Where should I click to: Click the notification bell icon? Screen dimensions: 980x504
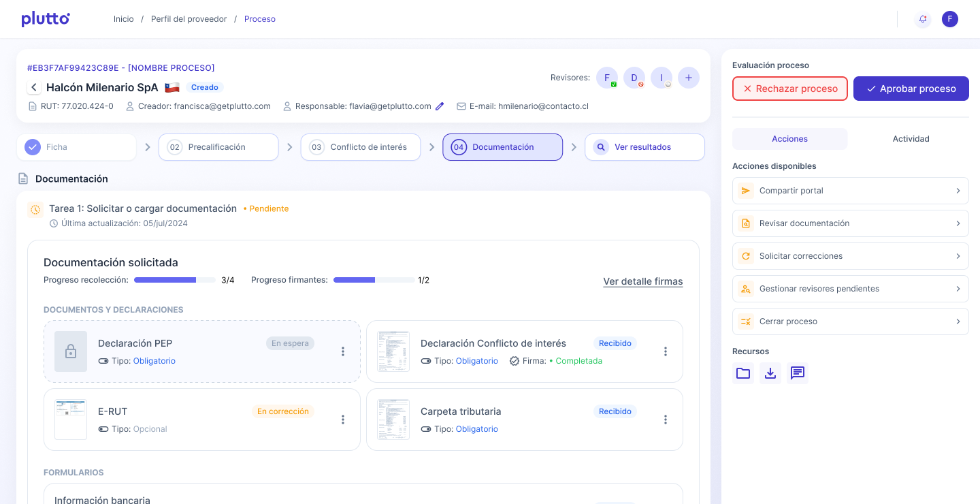923,19
